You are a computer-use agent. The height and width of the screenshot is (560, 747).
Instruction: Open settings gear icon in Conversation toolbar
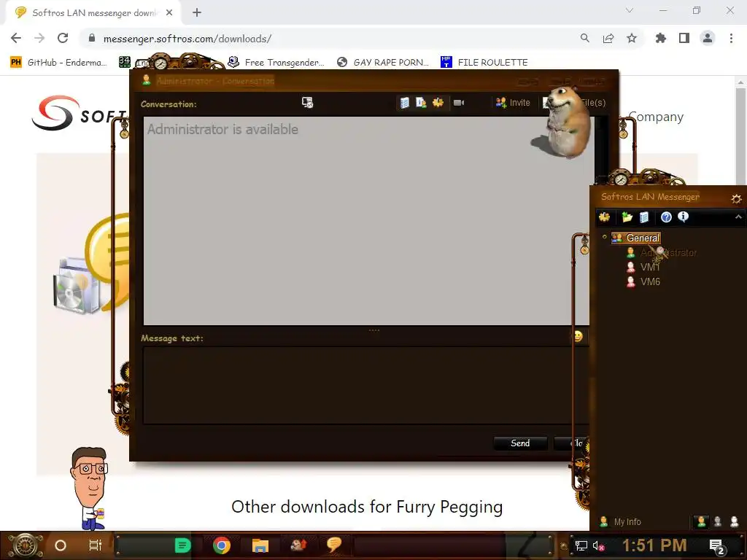click(x=438, y=103)
